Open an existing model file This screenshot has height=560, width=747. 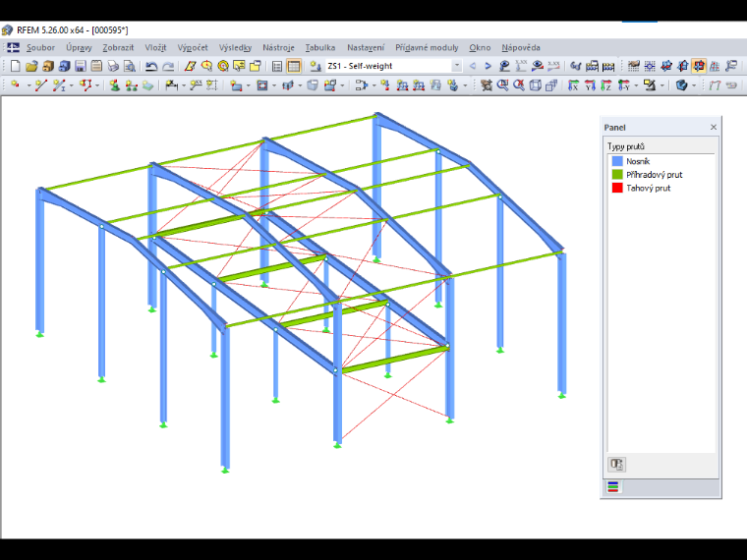pyautogui.click(x=31, y=66)
